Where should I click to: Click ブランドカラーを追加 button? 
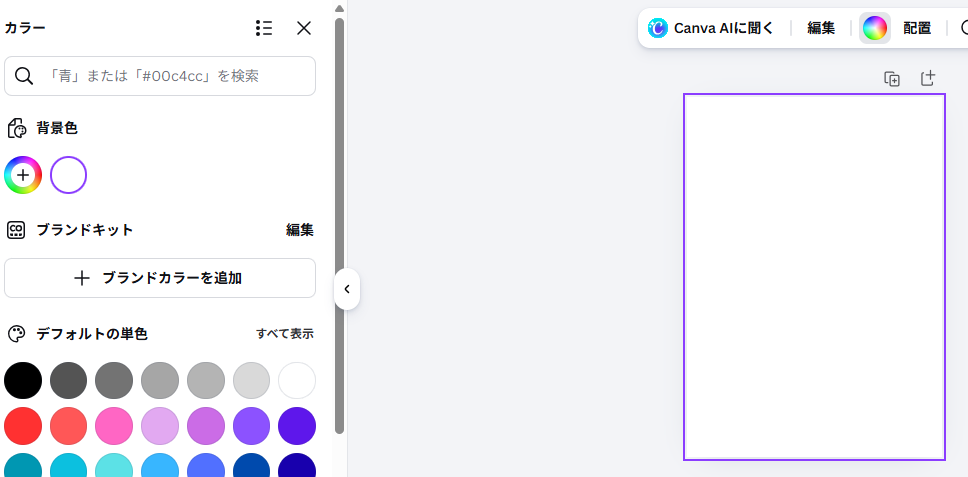[x=160, y=278]
